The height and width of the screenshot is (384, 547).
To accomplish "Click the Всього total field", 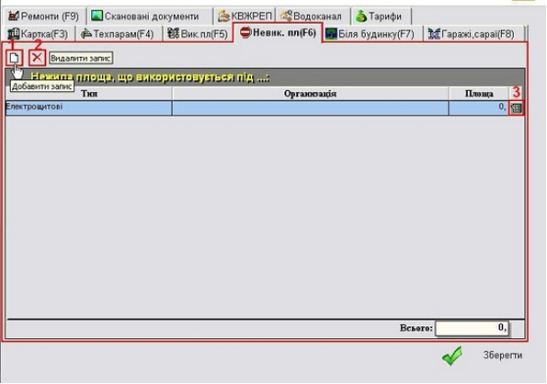I will 472,329.
